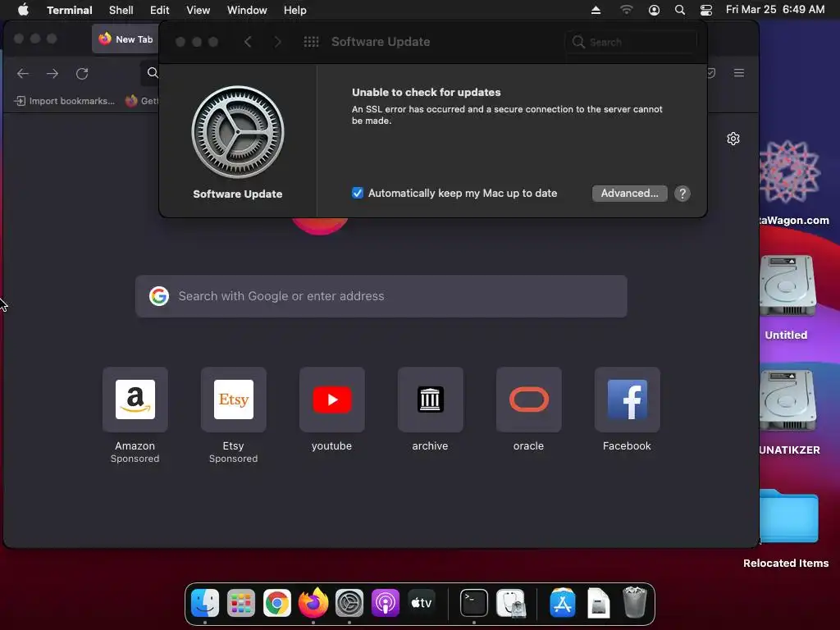840x630 pixels.
Task: Select the Firefox New Tab tab
Action: 126,39
